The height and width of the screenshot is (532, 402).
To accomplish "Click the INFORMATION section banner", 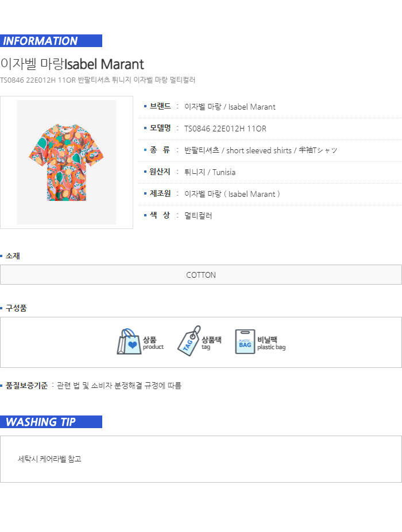I will (x=51, y=41).
